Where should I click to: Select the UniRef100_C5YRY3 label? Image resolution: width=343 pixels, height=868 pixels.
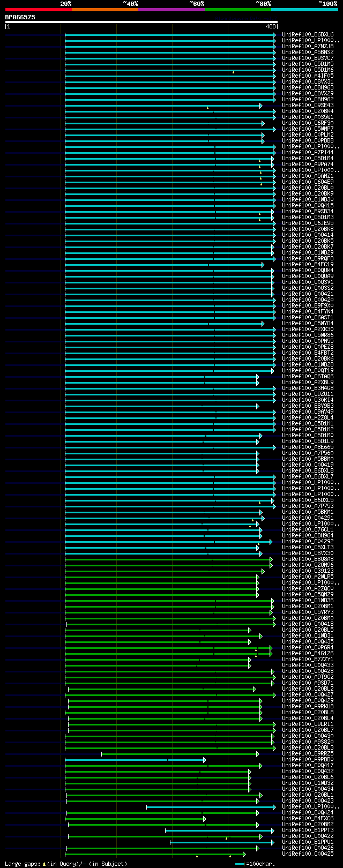pos(308,612)
